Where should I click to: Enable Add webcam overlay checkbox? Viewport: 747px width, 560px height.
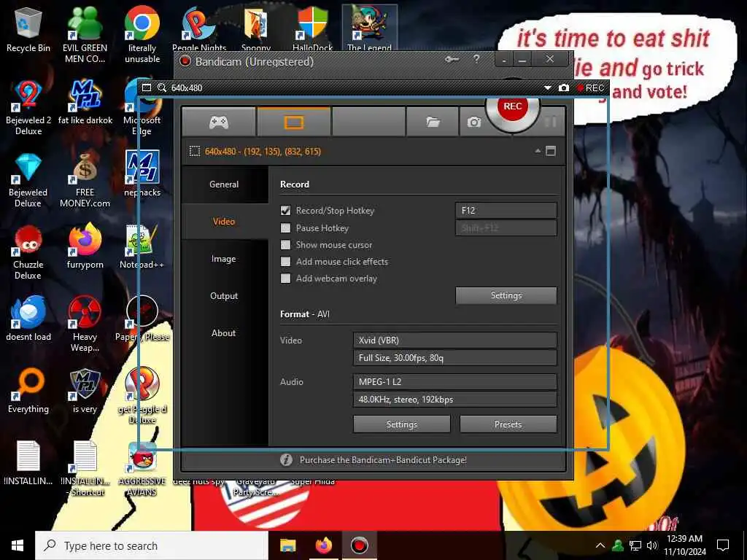coord(285,278)
